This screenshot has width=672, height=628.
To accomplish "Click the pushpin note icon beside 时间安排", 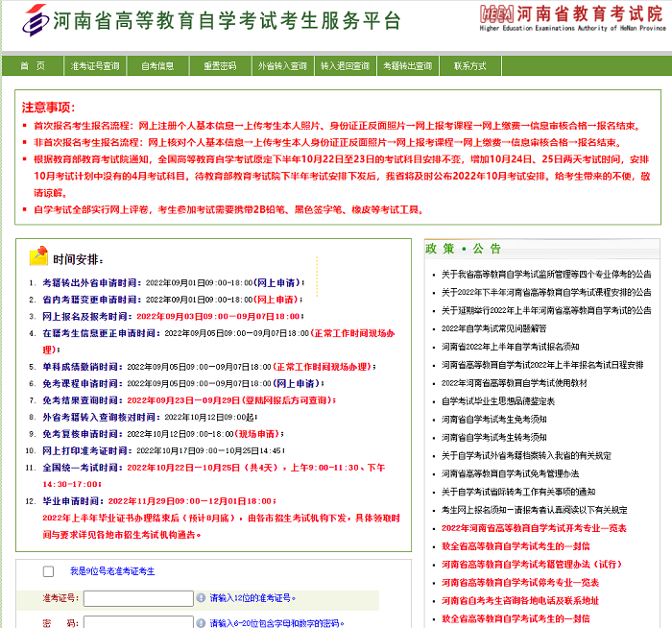I will click(x=38, y=255).
